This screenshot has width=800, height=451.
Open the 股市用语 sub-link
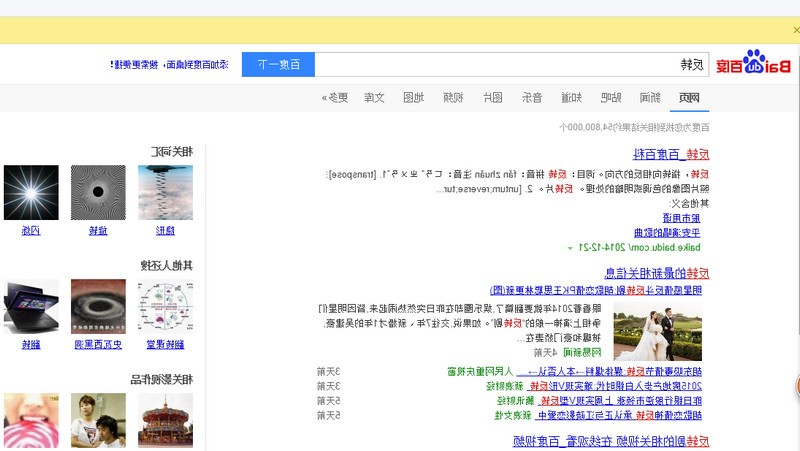pos(682,218)
